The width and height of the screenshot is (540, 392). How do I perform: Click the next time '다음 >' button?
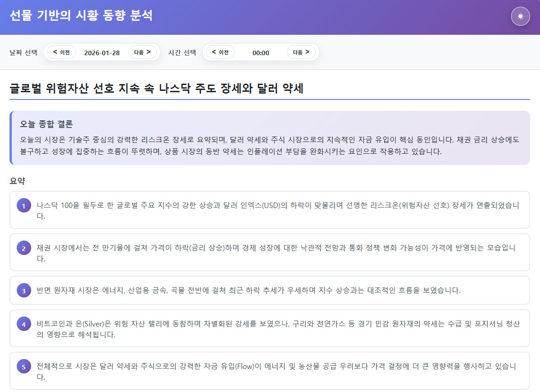(301, 52)
